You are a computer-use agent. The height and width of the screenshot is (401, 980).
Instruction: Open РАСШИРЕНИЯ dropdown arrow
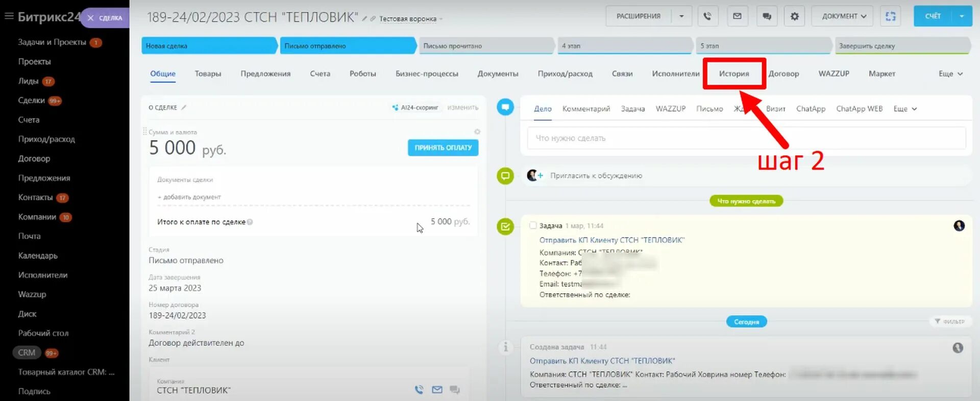681,16
